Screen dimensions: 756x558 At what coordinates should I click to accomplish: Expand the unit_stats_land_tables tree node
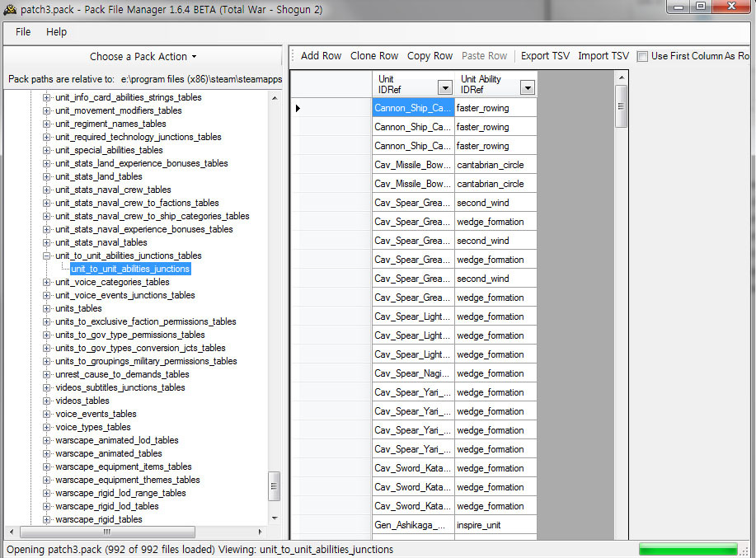click(x=47, y=176)
